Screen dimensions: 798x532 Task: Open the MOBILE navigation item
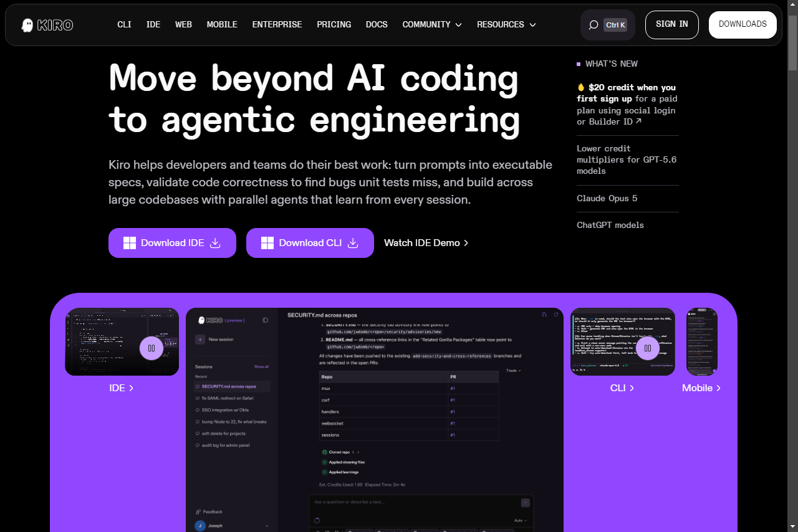coord(222,25)
